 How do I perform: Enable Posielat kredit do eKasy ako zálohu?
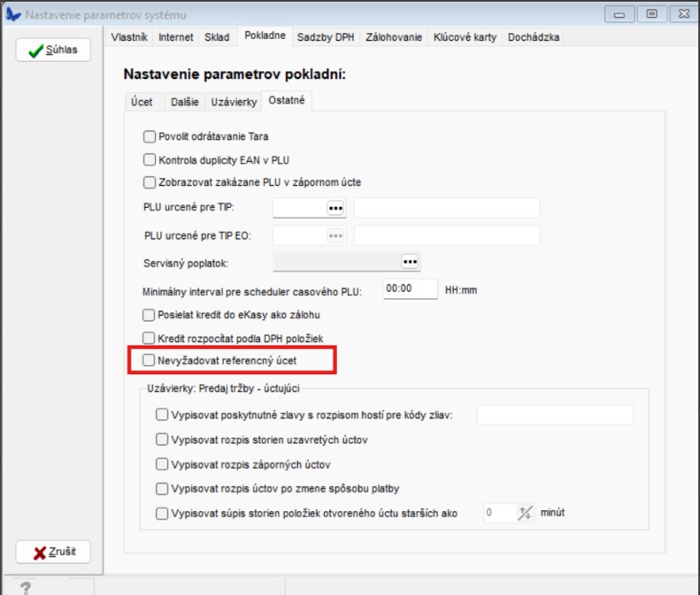[150, 315]
